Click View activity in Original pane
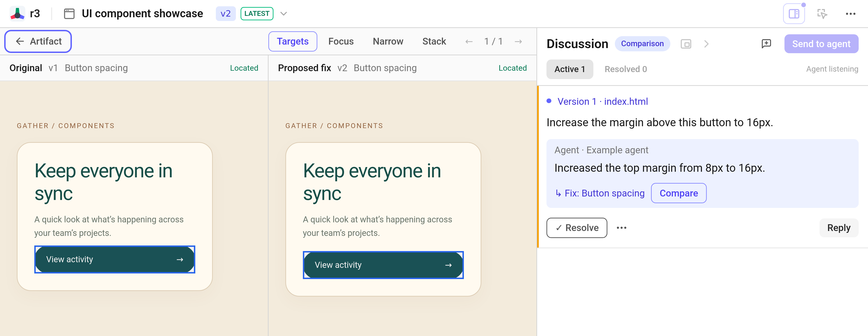Screen dimensions: 868x336 point(115,259)
